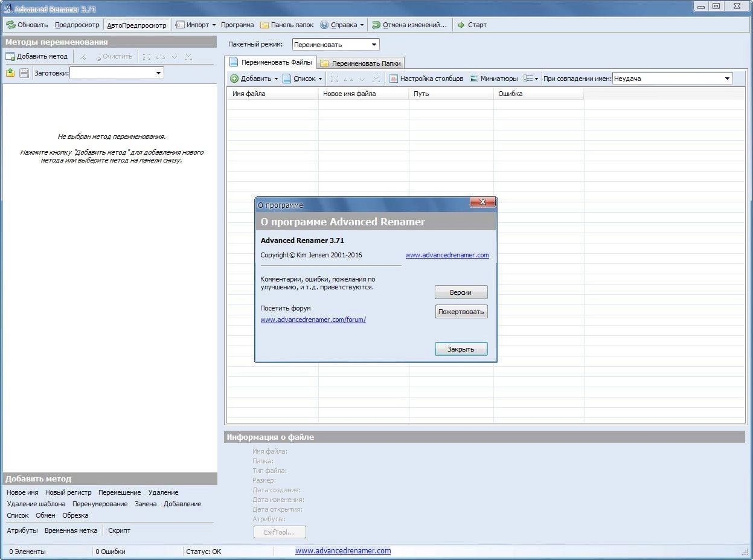Click the 0 Ошибки status entry

(x=111, y=552)
